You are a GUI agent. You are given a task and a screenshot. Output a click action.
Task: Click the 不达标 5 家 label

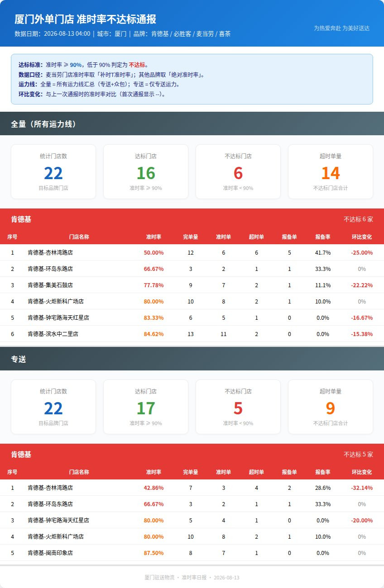point(358,455)
